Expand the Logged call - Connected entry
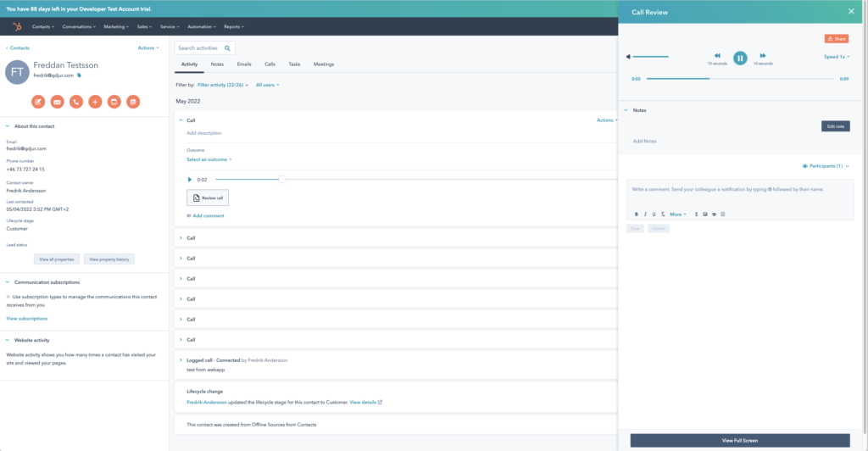Screen dimensions: 868x451 pos(181,360)
